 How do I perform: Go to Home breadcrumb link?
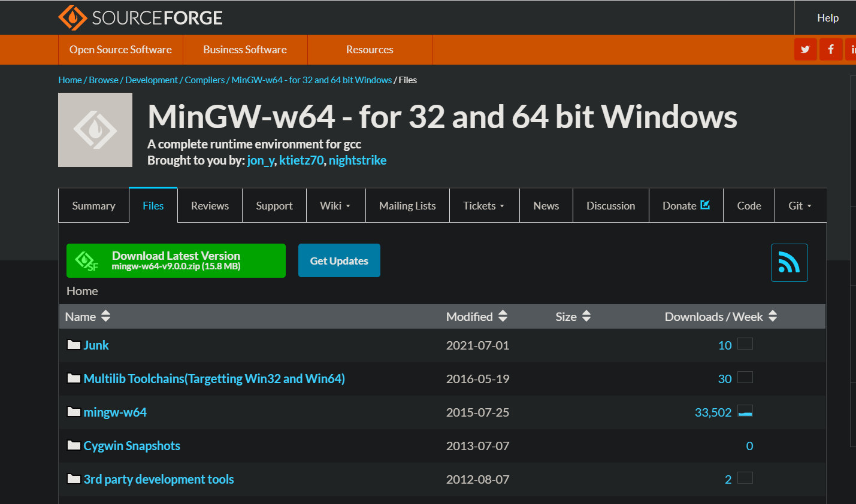tap(70, 80)
